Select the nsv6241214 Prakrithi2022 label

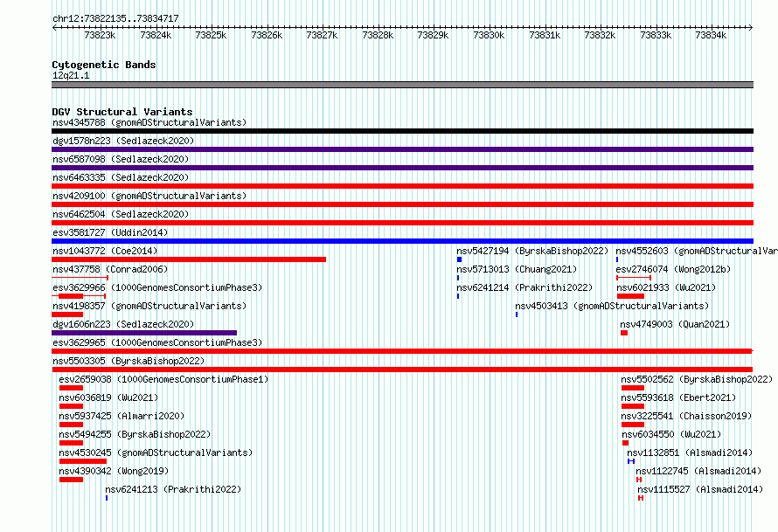click(x=524, y=287)
